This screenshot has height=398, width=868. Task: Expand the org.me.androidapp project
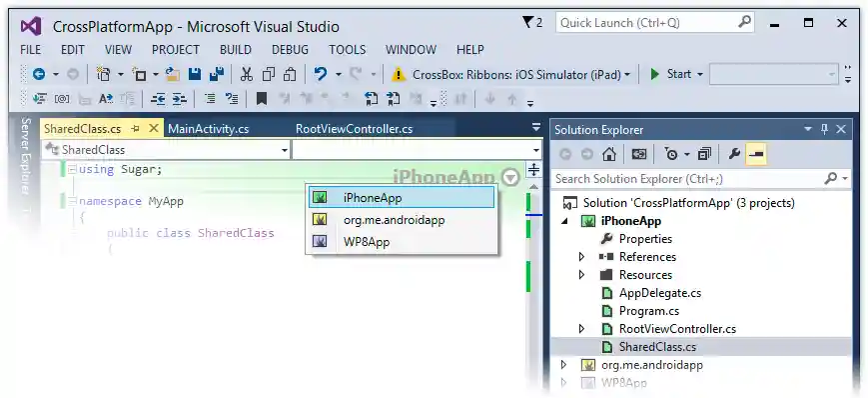pos(563,365)
